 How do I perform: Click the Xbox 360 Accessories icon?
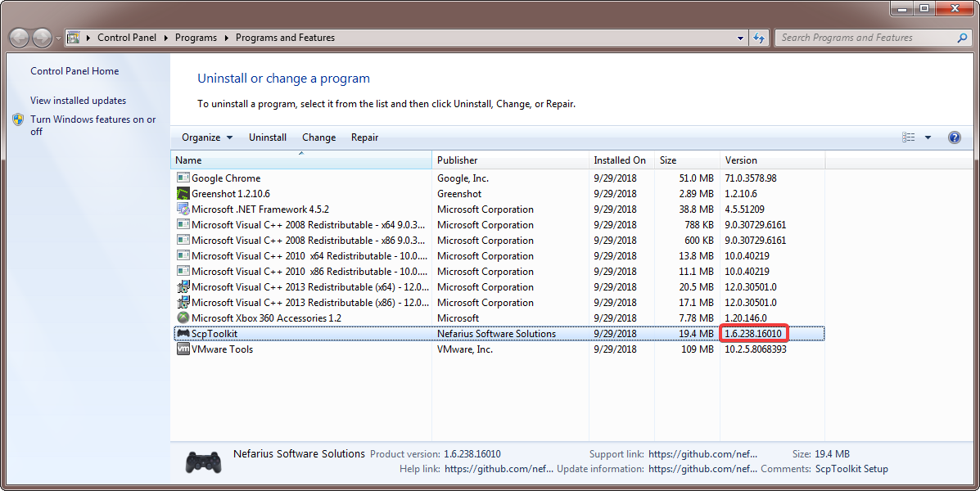183,318
